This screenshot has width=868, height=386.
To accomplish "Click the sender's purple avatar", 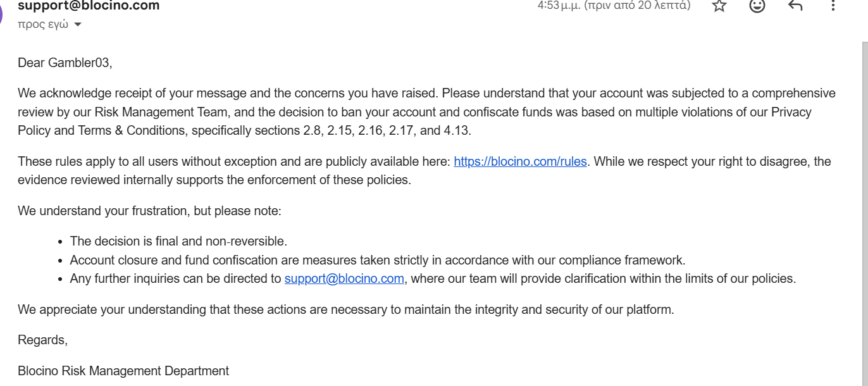I will click(2, 13).
